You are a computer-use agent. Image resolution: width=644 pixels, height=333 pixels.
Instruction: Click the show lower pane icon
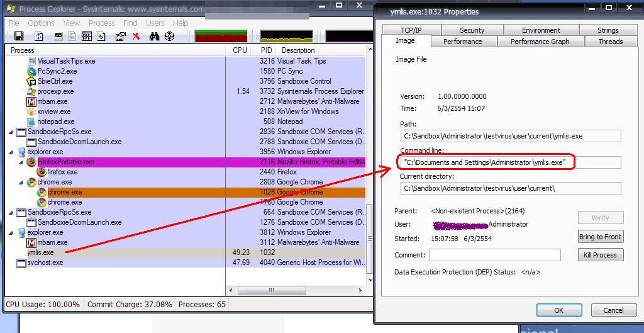coord(87,36)
